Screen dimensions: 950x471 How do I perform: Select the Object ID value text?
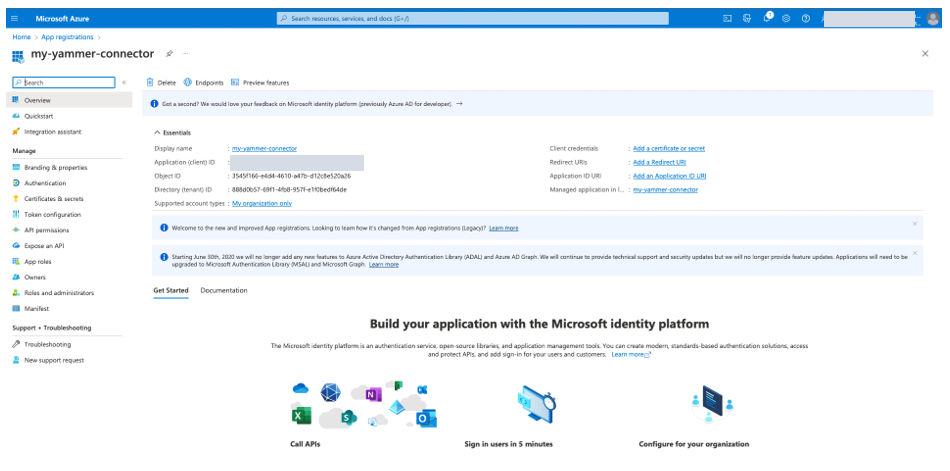click(x=291, y=176)
